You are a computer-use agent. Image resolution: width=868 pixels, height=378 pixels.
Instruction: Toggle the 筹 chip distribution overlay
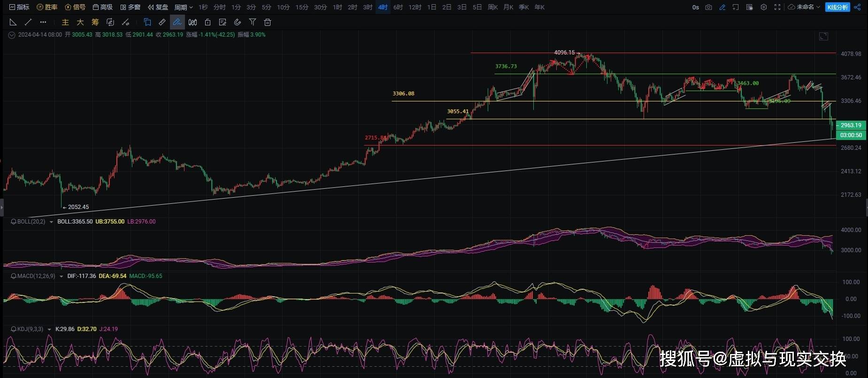(95, 22)
